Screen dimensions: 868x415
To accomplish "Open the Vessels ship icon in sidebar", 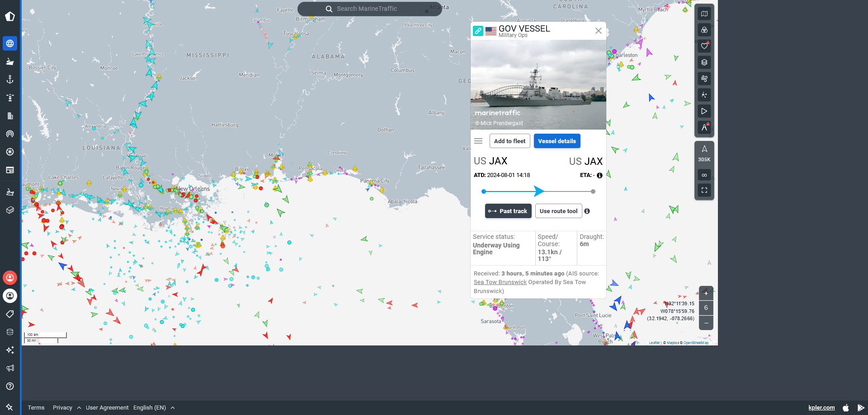I will [10, 61].
